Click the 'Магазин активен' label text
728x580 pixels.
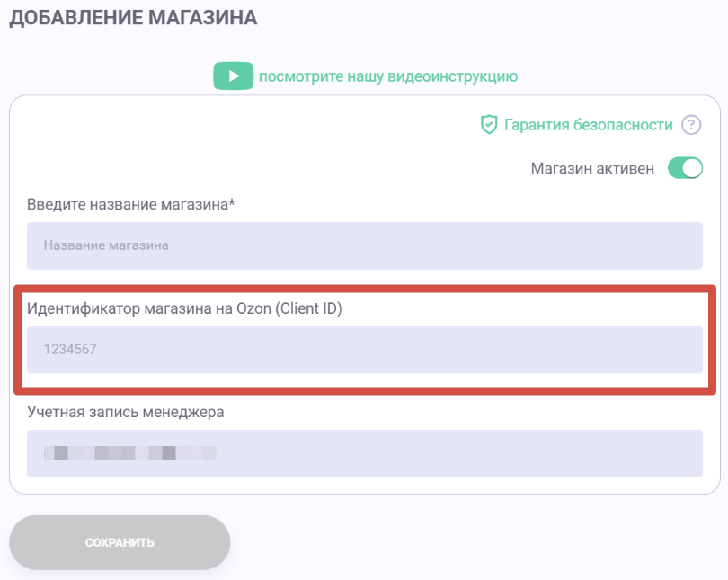point(592,168)
